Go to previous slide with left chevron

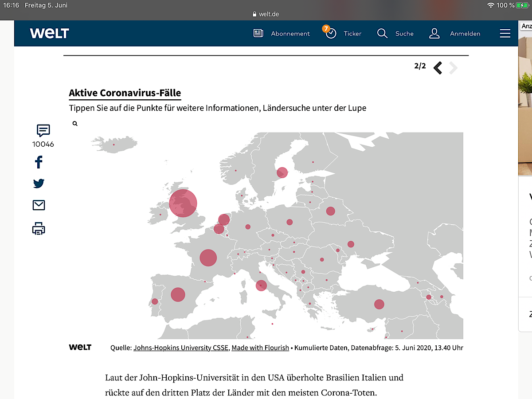(438, 68)
